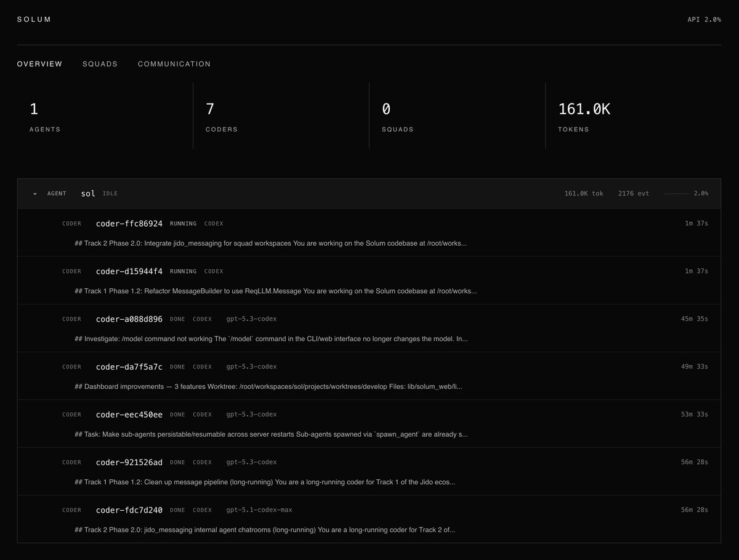Click the 2176 evt count
Image resolution: width=739 pixels, height=560 pixels.
634,193
